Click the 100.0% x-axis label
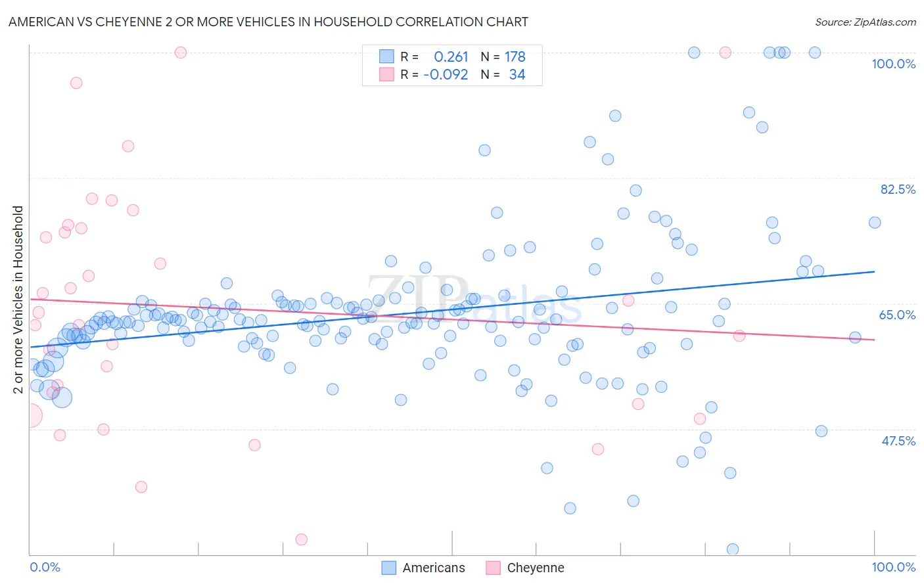The height and width of the screenshot is (586, 924). [894, 567]
